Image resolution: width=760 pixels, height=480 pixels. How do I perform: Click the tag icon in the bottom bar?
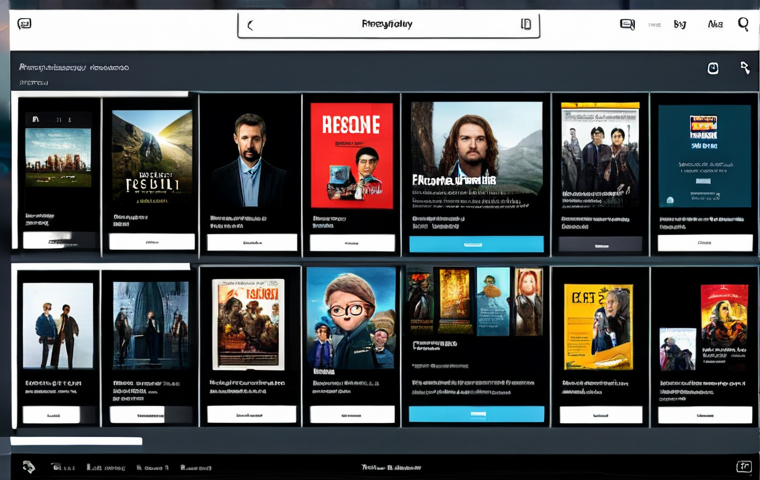(x=29, y=467)
